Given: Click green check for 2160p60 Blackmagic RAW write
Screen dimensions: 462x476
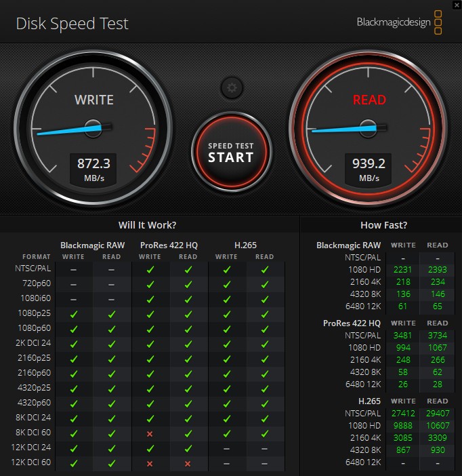Looking at the screenshot, I should tap(73, 374).
